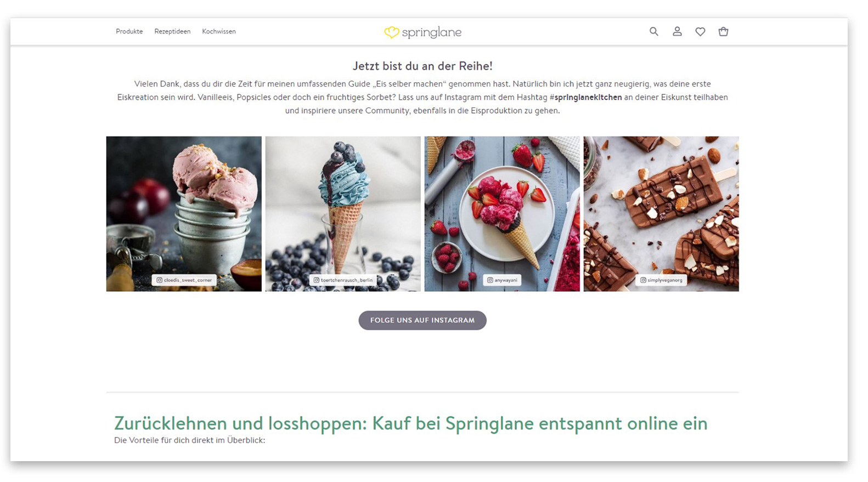The height and width of the screenshot is (482, 868).
Task: Open the search magnifier icon
Action: coord(653,32)
